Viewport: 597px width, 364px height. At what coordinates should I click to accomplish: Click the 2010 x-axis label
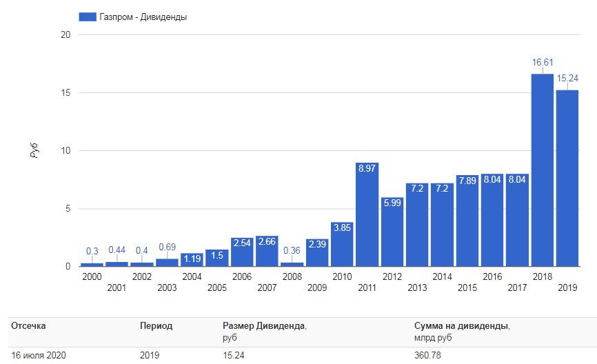pyautogui.click(x=343, y=276)
